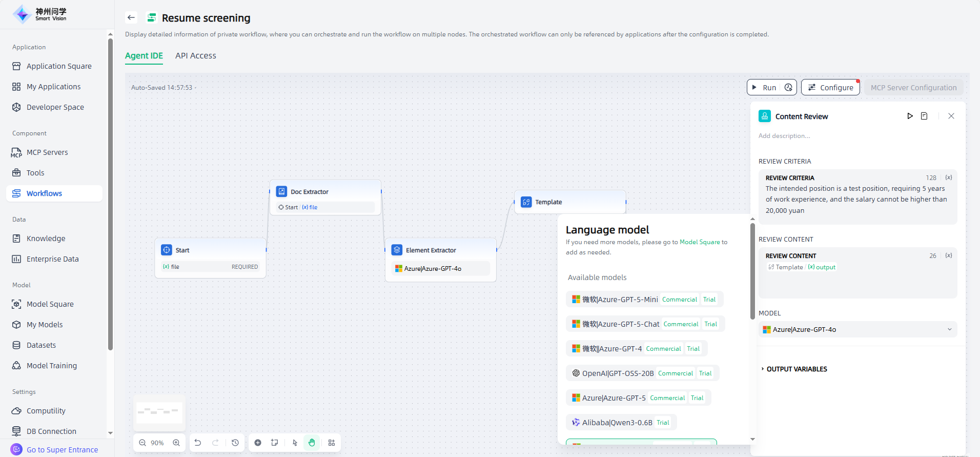The width and height of the screenshot is (980, 457).
Task: Switch to the API Access tab
Action: (x=195, y=56)
